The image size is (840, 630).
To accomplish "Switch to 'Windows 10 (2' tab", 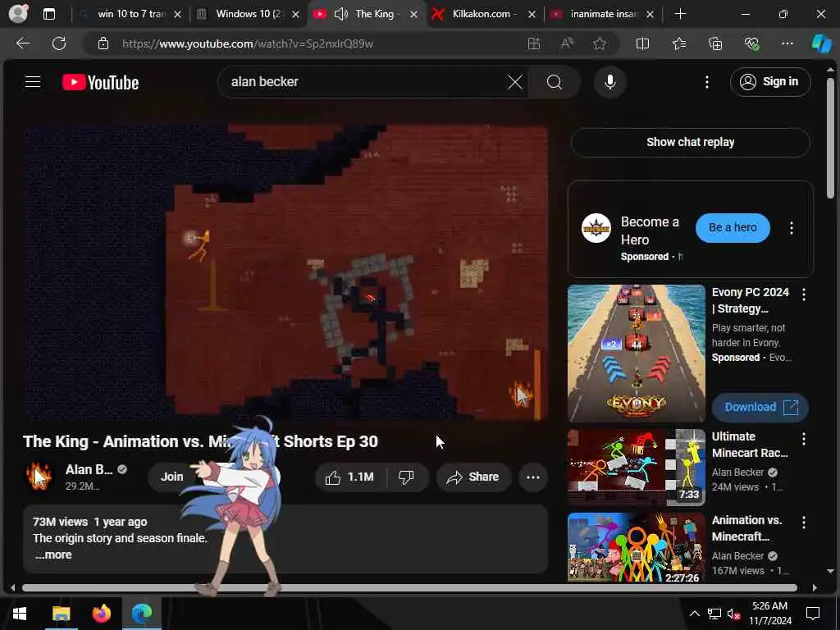I will click(249, 14).
